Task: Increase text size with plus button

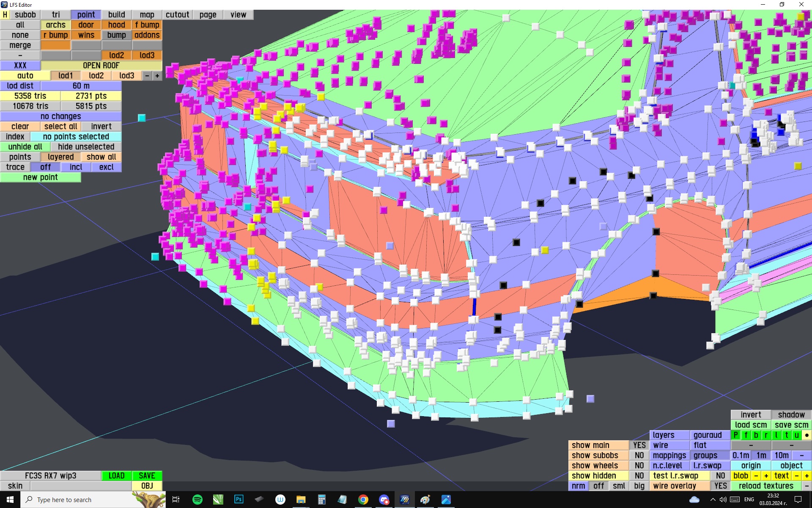Action: tap(807, 476)
